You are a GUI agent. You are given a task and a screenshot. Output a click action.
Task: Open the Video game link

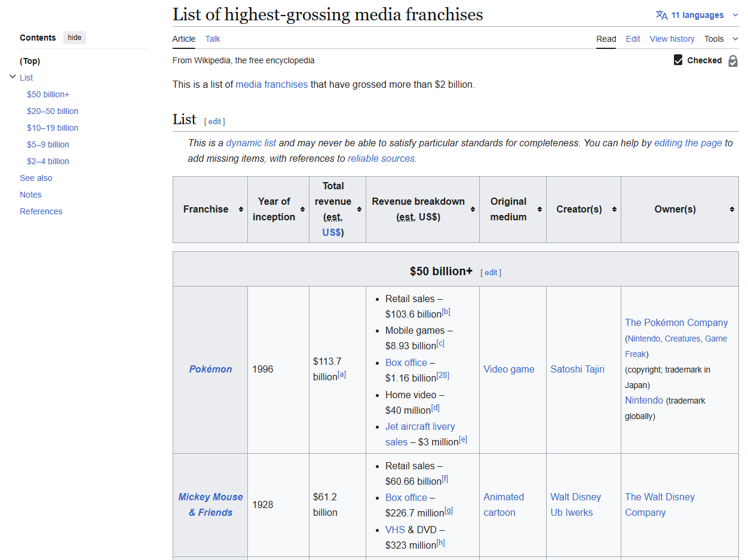click(509, 369)
